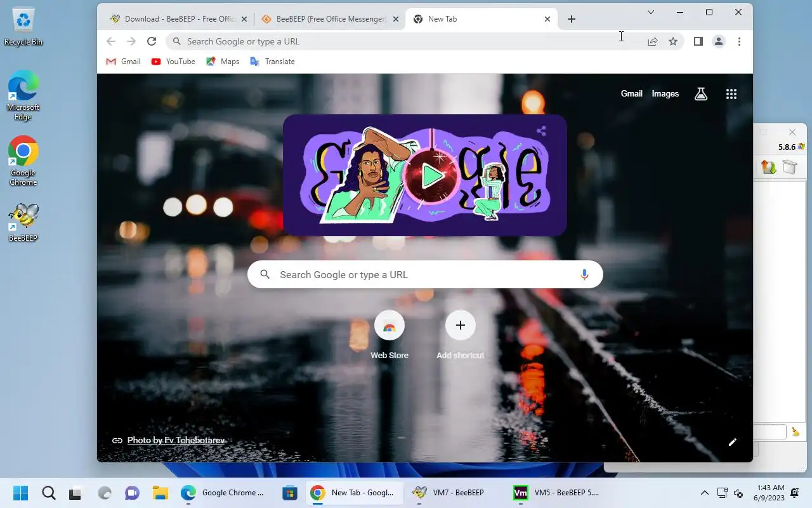Open File Explorer from taskbar
The height and width of the screenshot is (508, 812).
click(x=160, y=493)
